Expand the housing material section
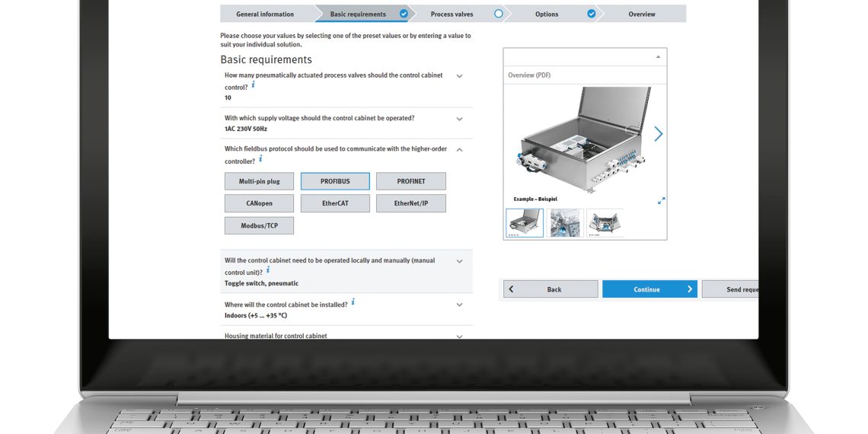868x434 pixels. point(459,336)
